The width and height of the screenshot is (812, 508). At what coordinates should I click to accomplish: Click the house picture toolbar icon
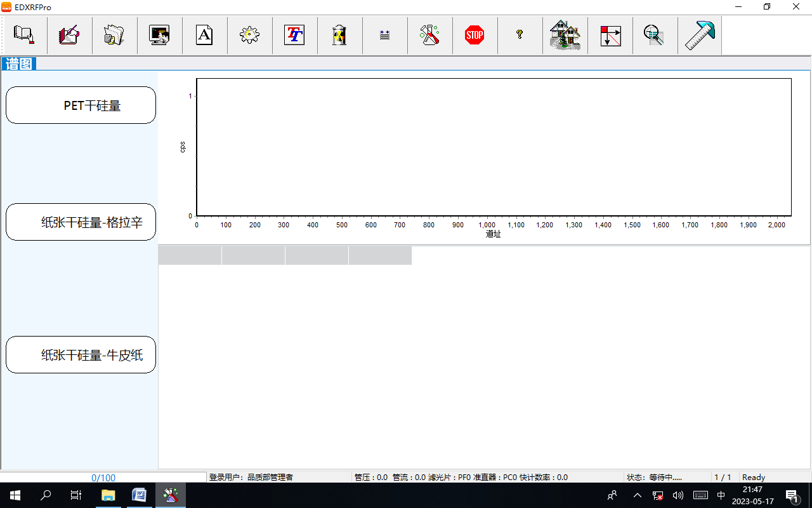pos(565,35)
